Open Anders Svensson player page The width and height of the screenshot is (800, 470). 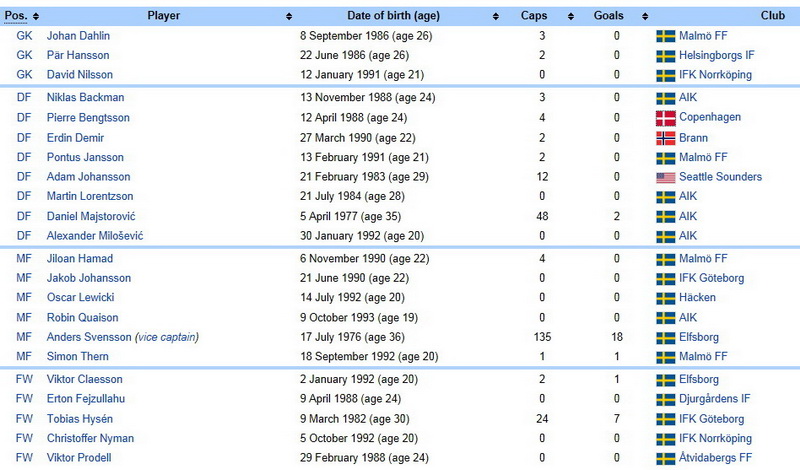click(89, 337)
